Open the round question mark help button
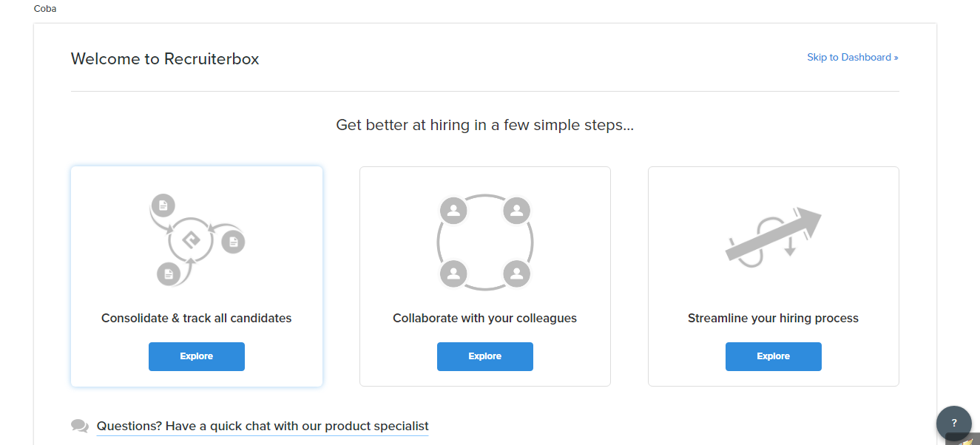This screenshot has width=980, height=445. tap(953, 424)
